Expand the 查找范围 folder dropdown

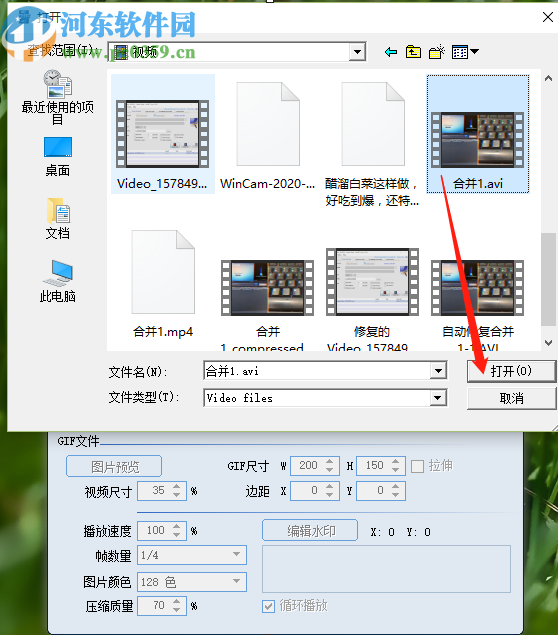point(357,52)
